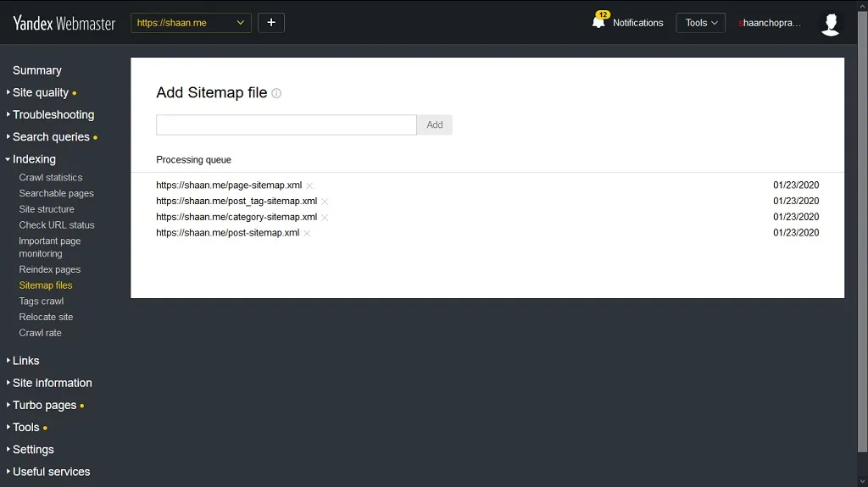Screen dimensions: 868x487
Task: Click the Add button
Action: [435, 125]
